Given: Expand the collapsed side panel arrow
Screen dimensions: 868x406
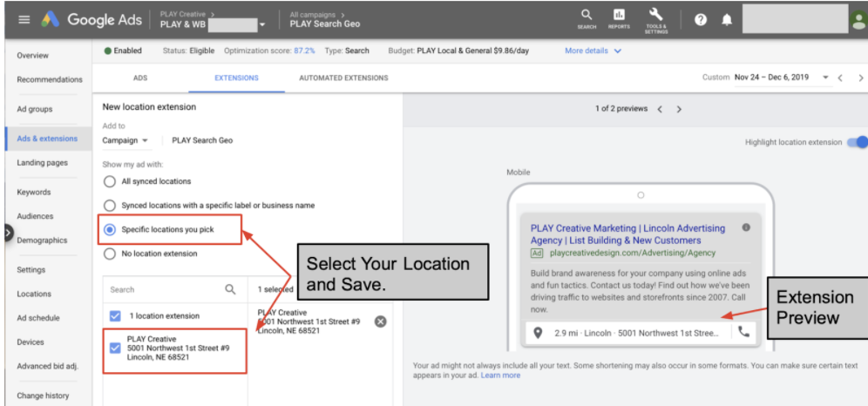Looking at the screenshot, I should click(8, 233).
